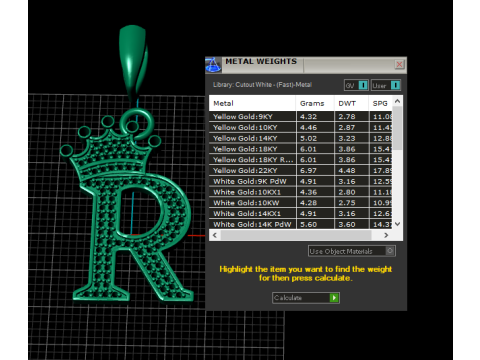Click the 5.02 grams value for 14KY

[x=308, y=138]
